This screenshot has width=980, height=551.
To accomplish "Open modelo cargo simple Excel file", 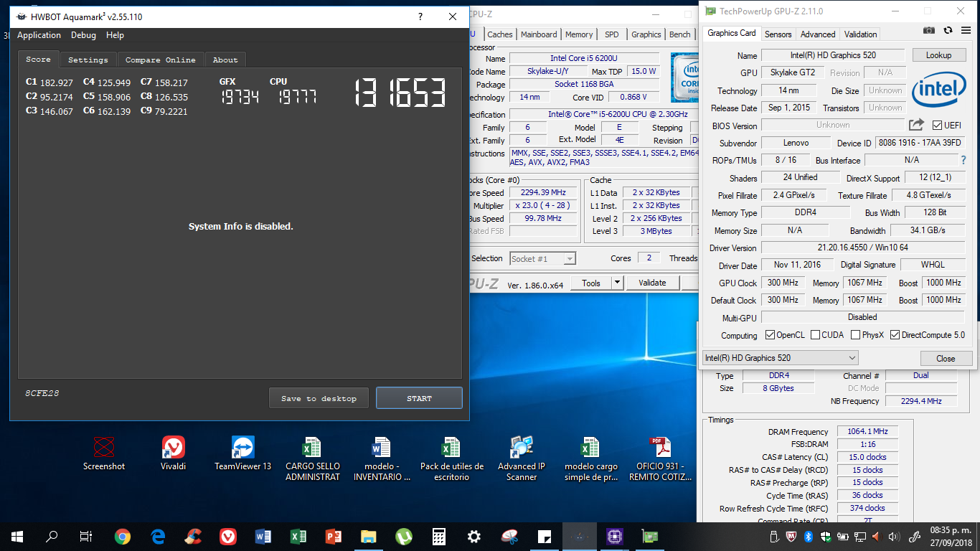I will (590, 459).
